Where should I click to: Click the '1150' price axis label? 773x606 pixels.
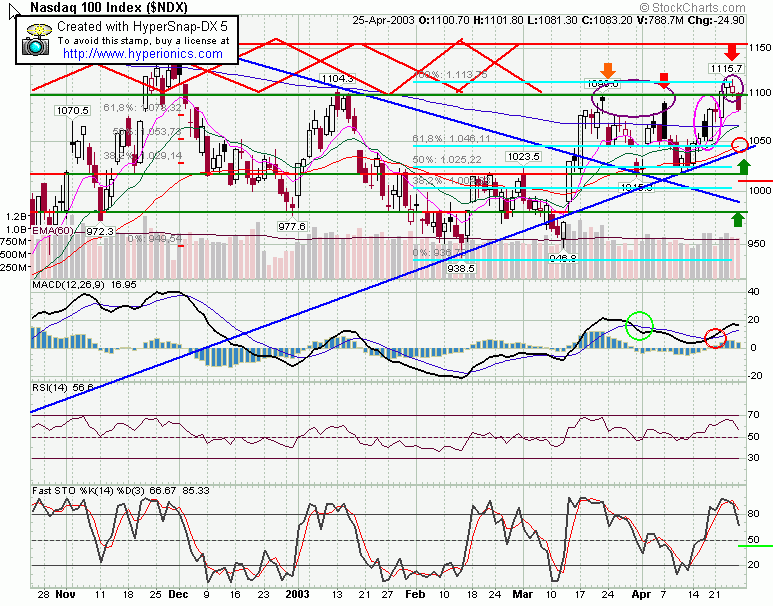pyautogui.click(x=759, y=48)
